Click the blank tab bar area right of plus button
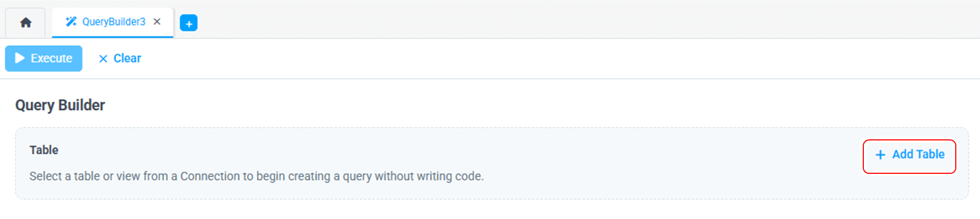The width and height of the screenshot is (980, 219). coord(538,22)
